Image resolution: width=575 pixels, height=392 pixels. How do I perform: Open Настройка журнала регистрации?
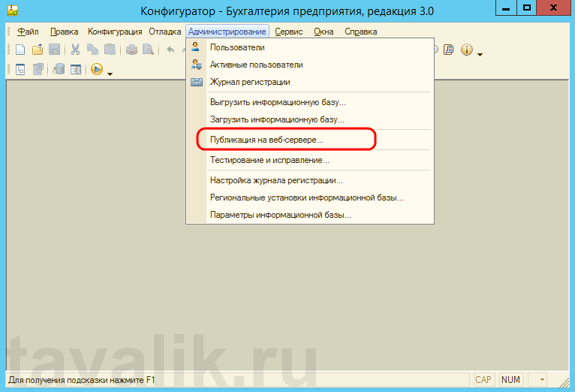tap(310, 180)
